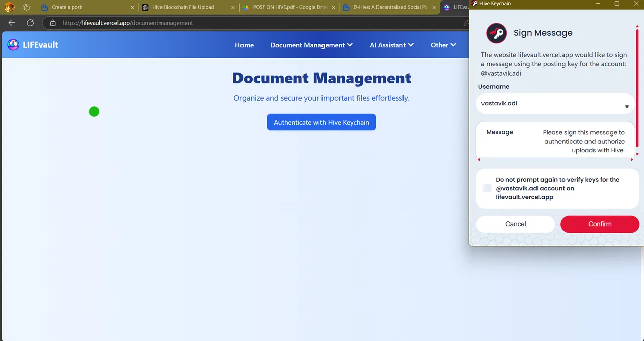Click the LIFEvault logo icon
644x341 pixels.
coord(13,45)
